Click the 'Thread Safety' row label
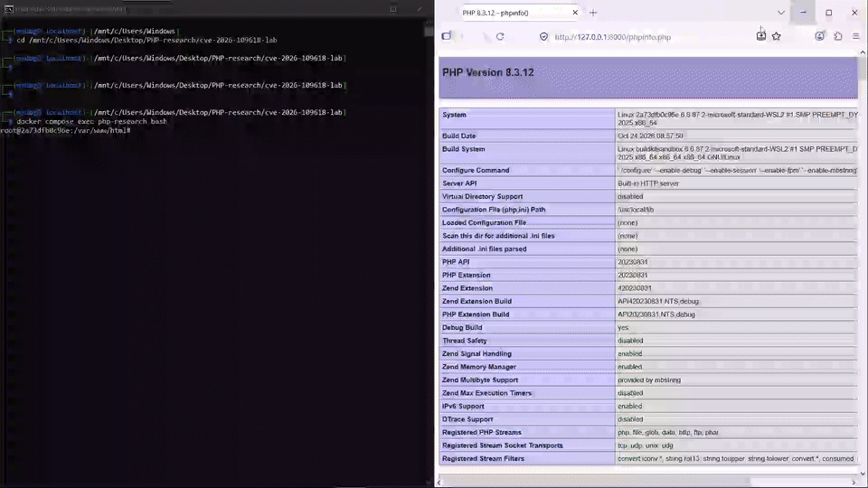The width and height of the screenshot is (868, 488). point(464,341)
